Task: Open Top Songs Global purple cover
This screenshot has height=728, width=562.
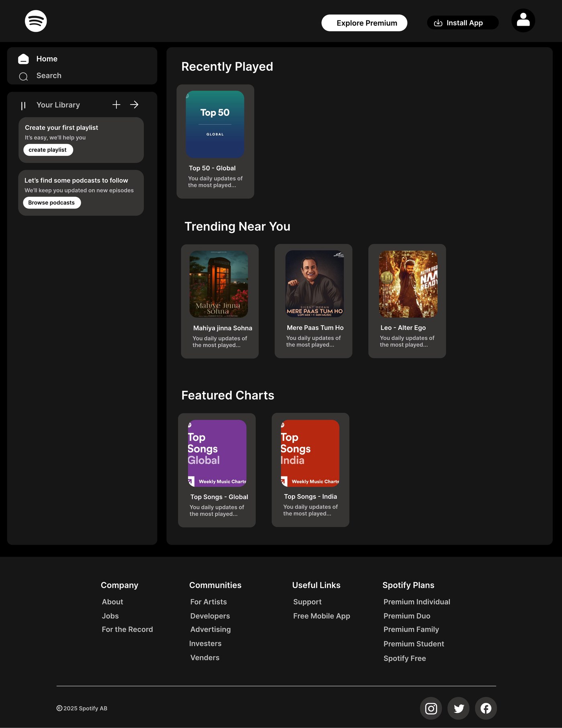Action: [217, 453]
